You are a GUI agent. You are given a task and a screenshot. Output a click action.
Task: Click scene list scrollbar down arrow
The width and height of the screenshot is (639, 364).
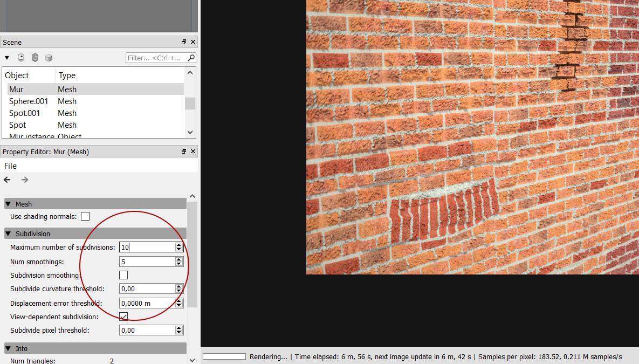click(190, 132)
